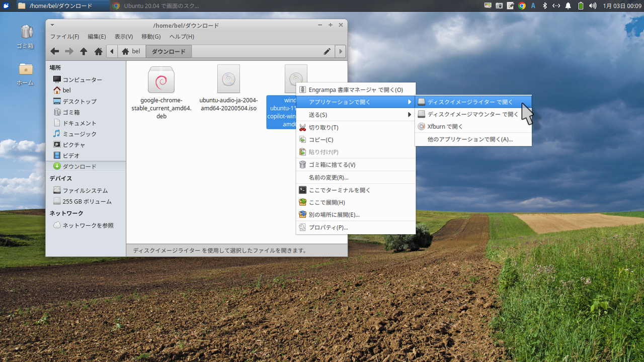The height and width of the screenshot is (362, 644).
Task: Toggle the pencil location-edit button
Action: [x=327, y=51]
